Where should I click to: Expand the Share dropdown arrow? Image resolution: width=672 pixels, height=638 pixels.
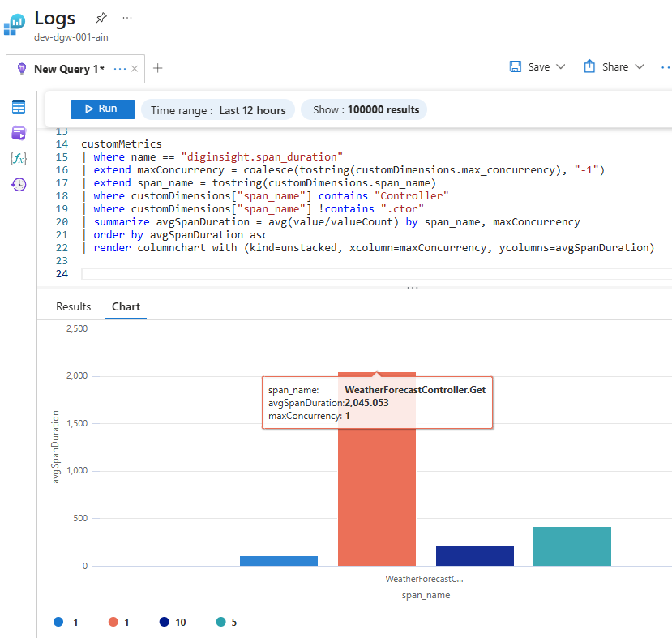click(x=639, y=66)
